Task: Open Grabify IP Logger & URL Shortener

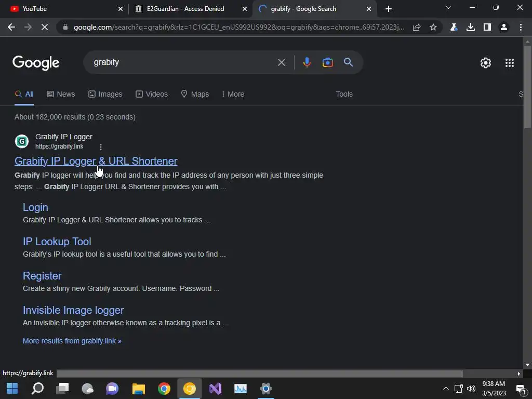Action: tap(96, 161)
